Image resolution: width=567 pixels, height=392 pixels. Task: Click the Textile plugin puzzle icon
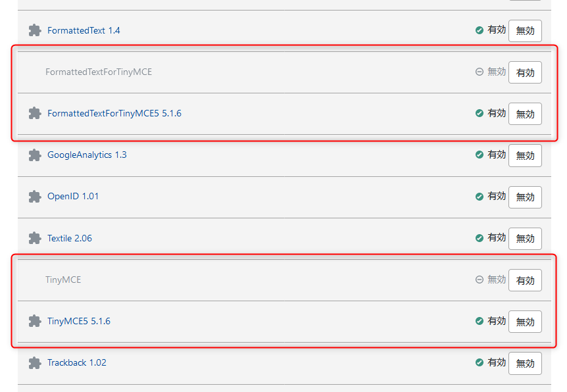pos(35,238)
